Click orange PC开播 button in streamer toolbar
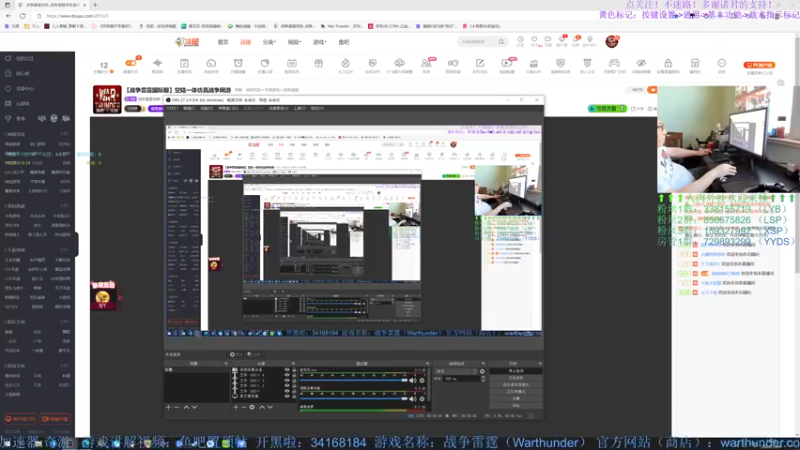Screen dimensions: 800x450 [759, 65]
